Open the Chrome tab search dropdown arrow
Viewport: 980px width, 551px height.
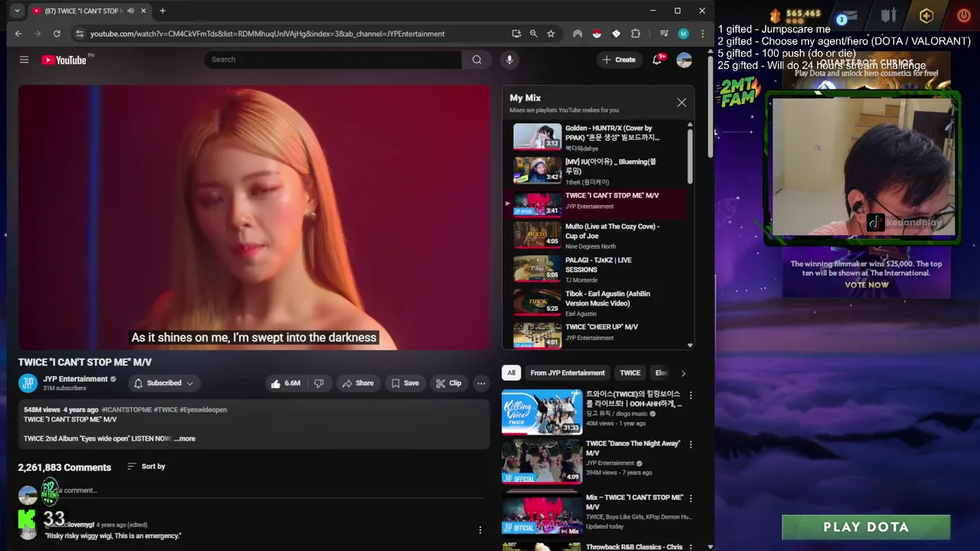(17, 11)
